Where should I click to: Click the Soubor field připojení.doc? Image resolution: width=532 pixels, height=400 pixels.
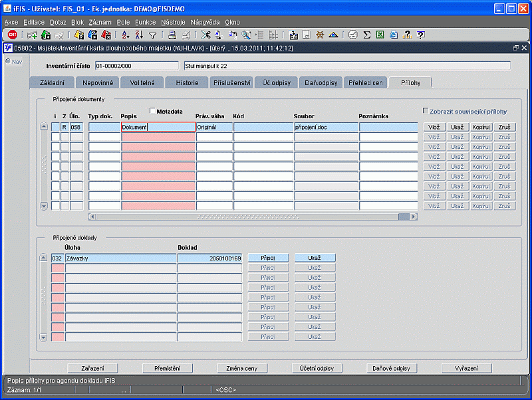point(326,127)
